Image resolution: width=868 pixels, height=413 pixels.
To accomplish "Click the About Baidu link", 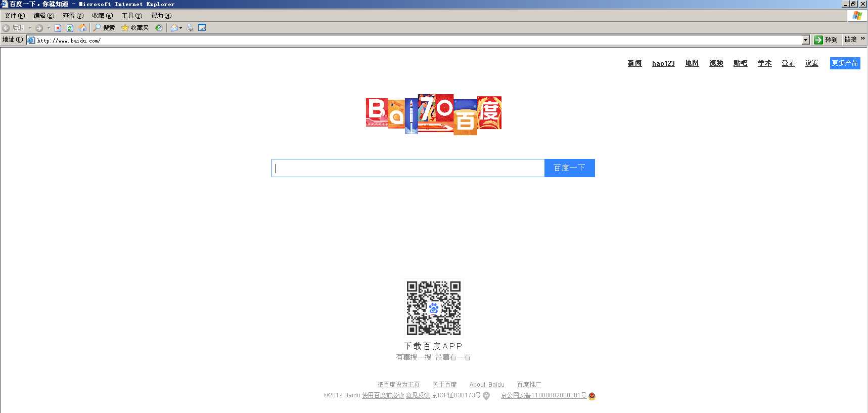I will click(x=487, y=385).
